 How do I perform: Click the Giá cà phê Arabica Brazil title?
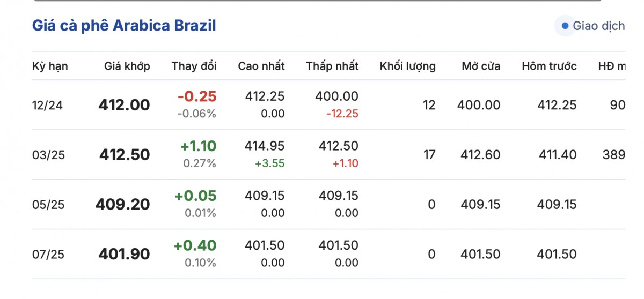pos(124,26)
